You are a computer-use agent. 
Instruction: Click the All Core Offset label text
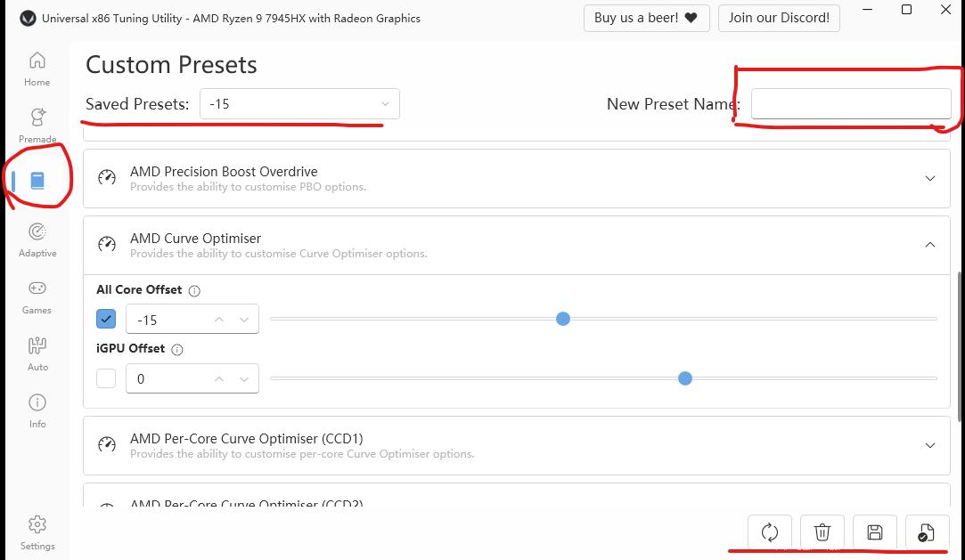(139, 289)
